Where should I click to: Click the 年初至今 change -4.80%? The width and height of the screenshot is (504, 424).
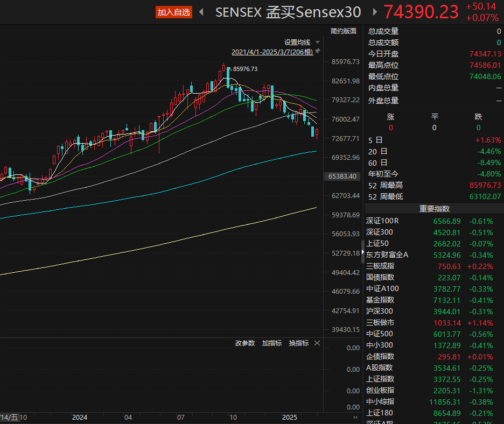[489, 174]
